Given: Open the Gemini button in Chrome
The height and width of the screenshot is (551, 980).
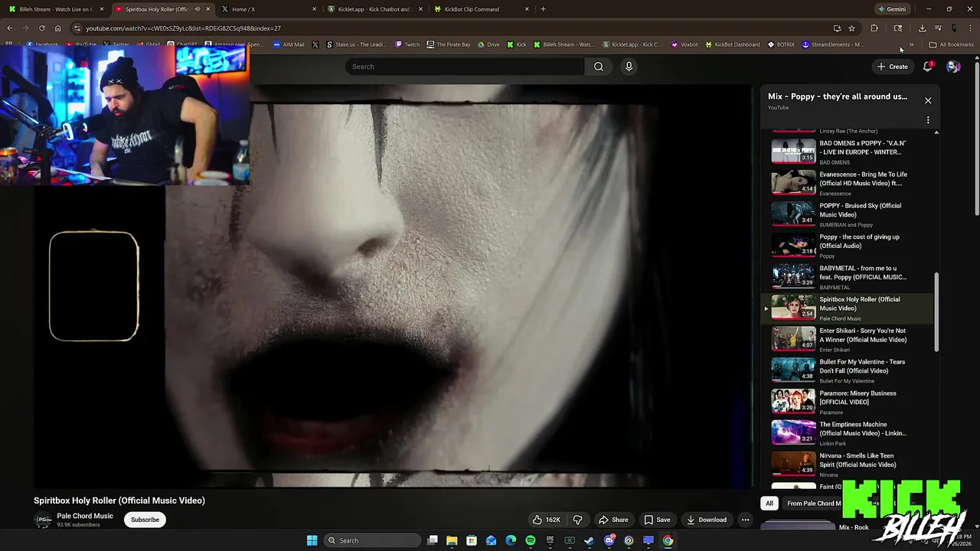Looking at the screenshot, I should point(892,9).
